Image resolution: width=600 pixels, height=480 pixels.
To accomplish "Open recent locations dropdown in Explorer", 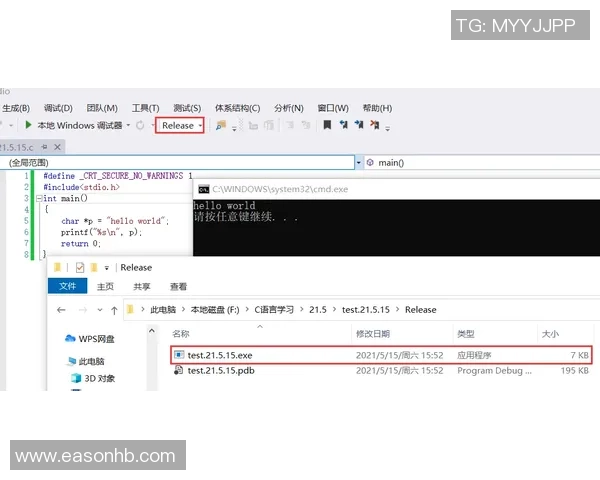I will 100,310.
